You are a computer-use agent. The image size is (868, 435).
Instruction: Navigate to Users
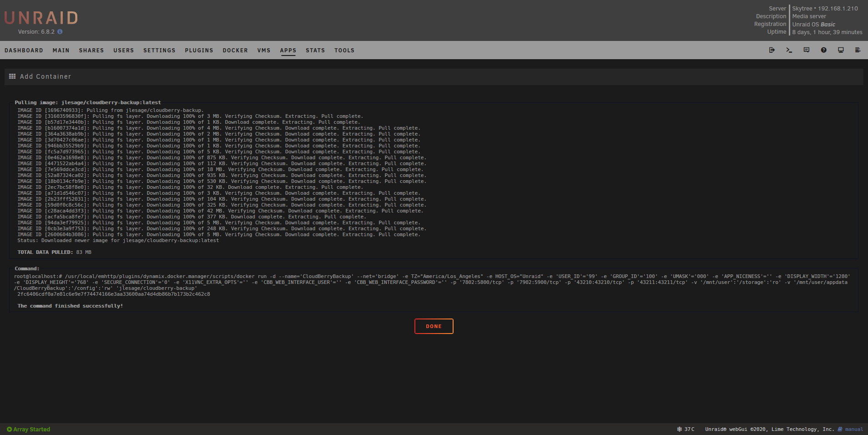[x=124, y=51]
